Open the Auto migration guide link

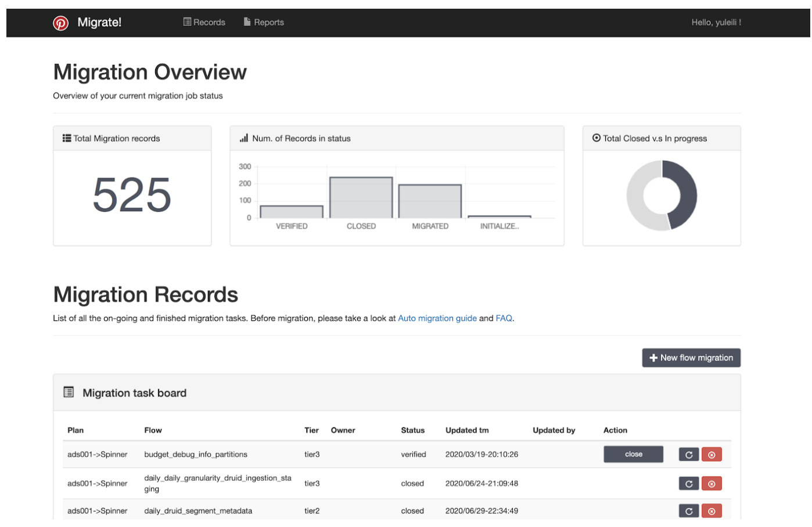coord(437,318)
